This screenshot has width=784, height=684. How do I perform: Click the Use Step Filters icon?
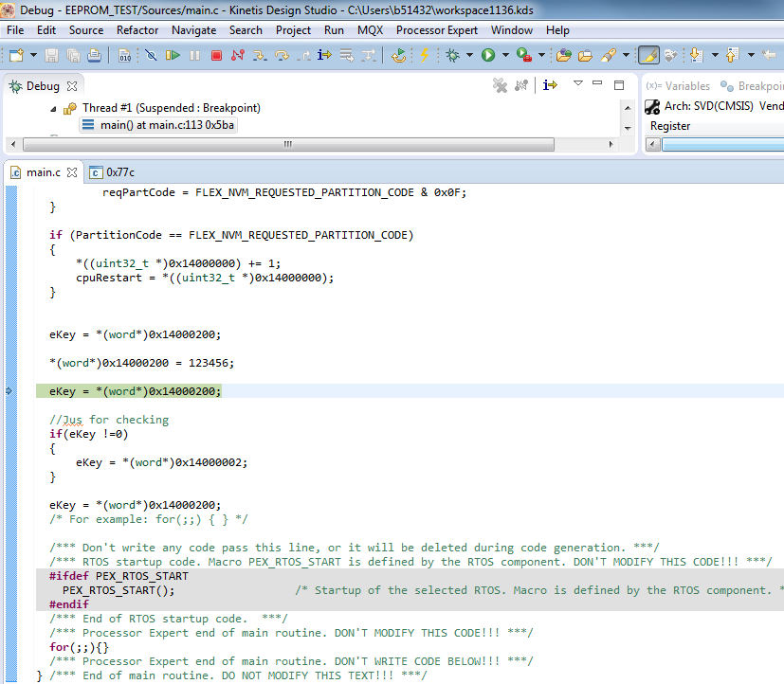pos(369,55)
